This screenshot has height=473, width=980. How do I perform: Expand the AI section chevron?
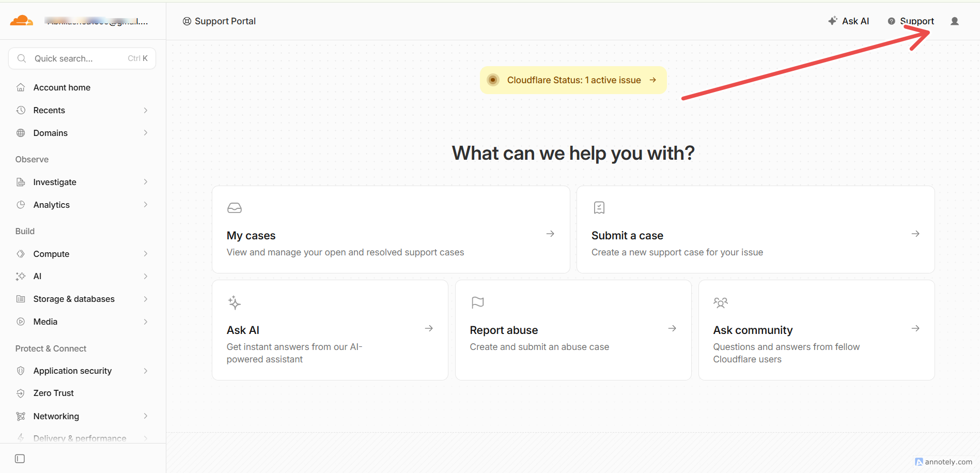[146, 276]
